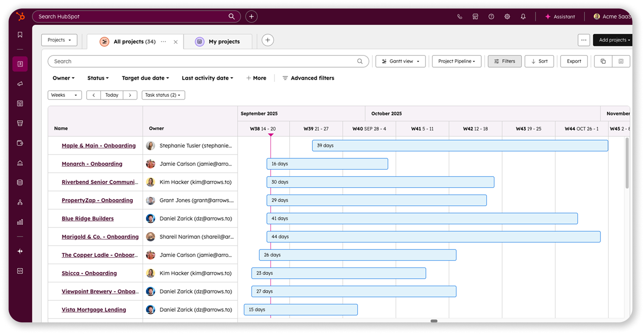The image size is (644, 334).
Task: Click the Filters button
Action: click(x=505, y=61)
